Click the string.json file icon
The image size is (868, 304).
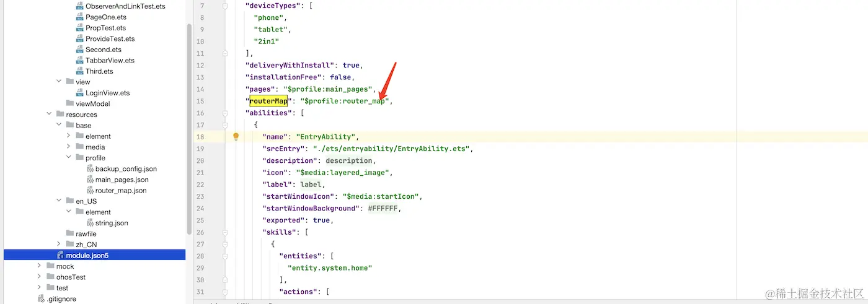click(90, 223)
